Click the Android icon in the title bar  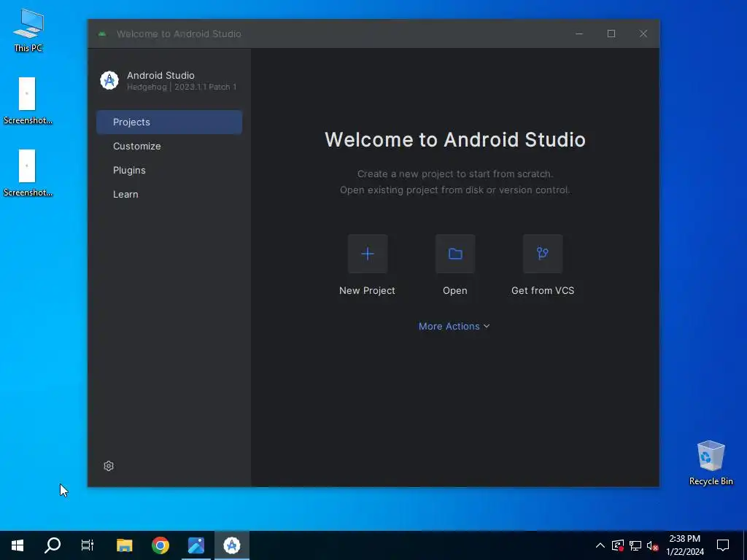102,34
